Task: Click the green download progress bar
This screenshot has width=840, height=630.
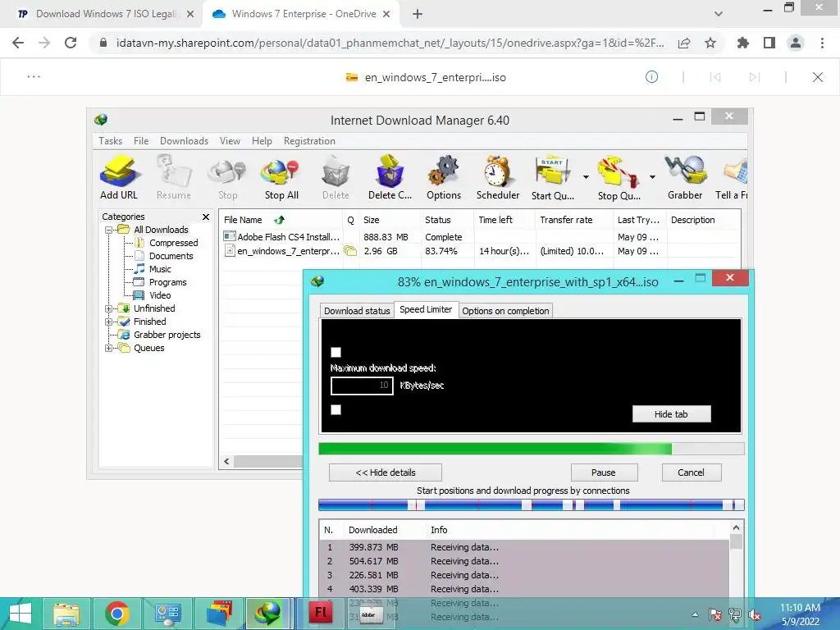Action: 531,449
